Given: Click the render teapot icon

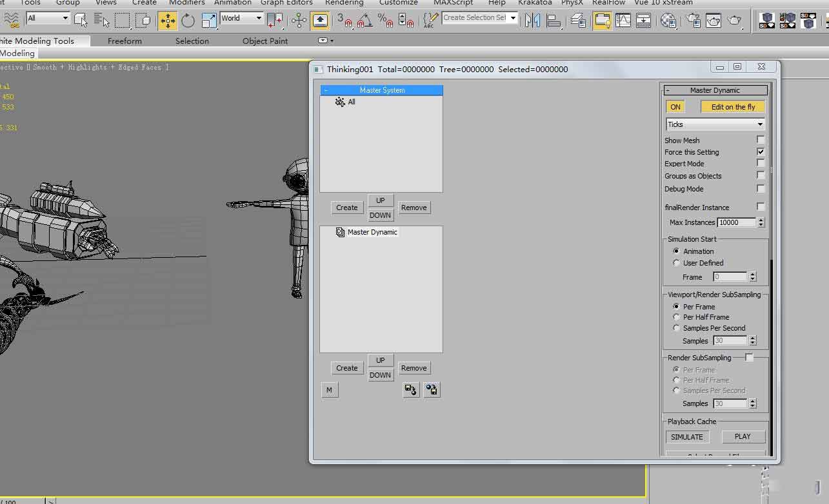Looking at the screenshot, I should point(734,21).
